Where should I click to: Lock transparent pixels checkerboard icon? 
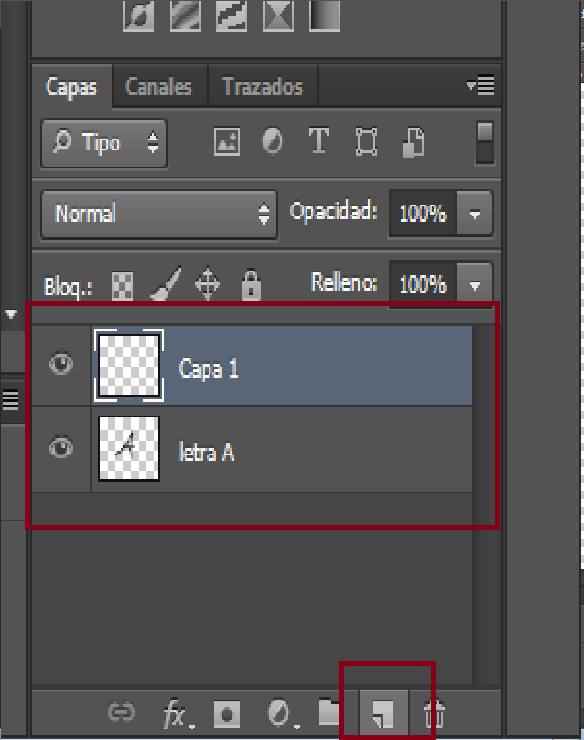(122, 286)
